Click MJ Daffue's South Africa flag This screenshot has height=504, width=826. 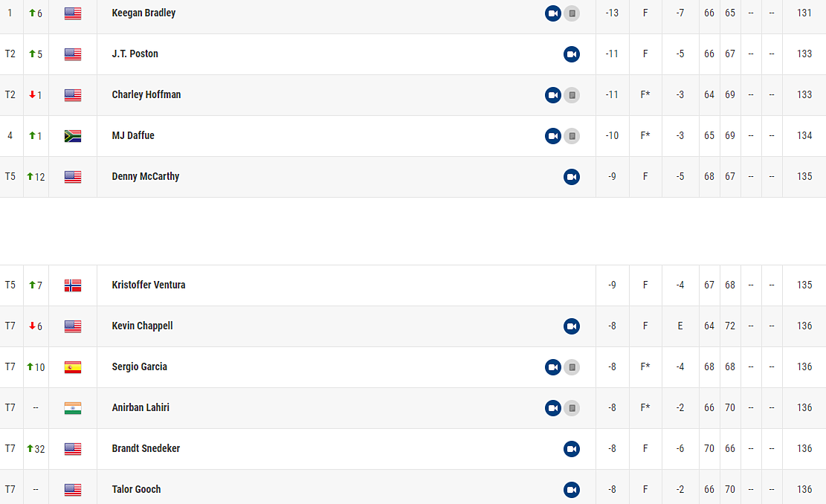click(x=73, y=136)
